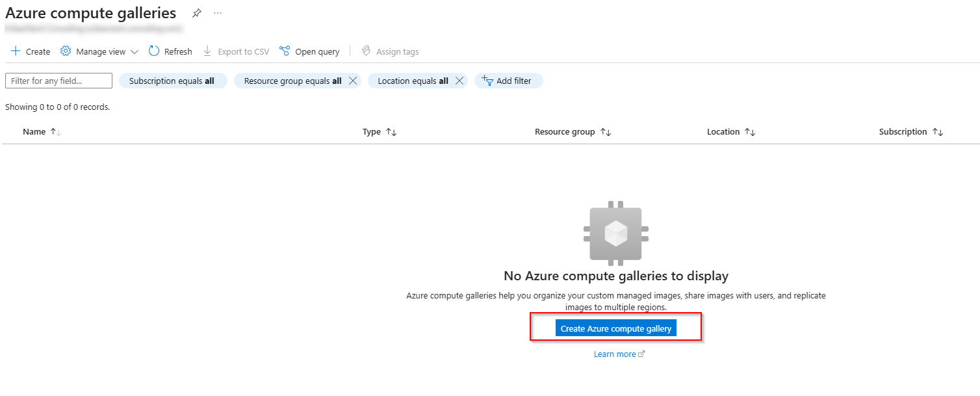The image size is (980, 396).
Task: Click the Create Azure compute gallery button
Action: point(615,328)
